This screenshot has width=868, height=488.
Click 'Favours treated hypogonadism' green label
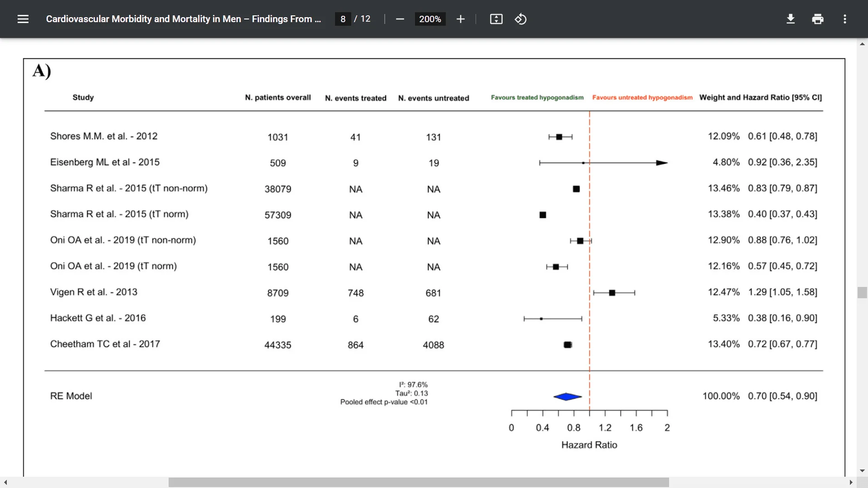click(x=537, y=98)
